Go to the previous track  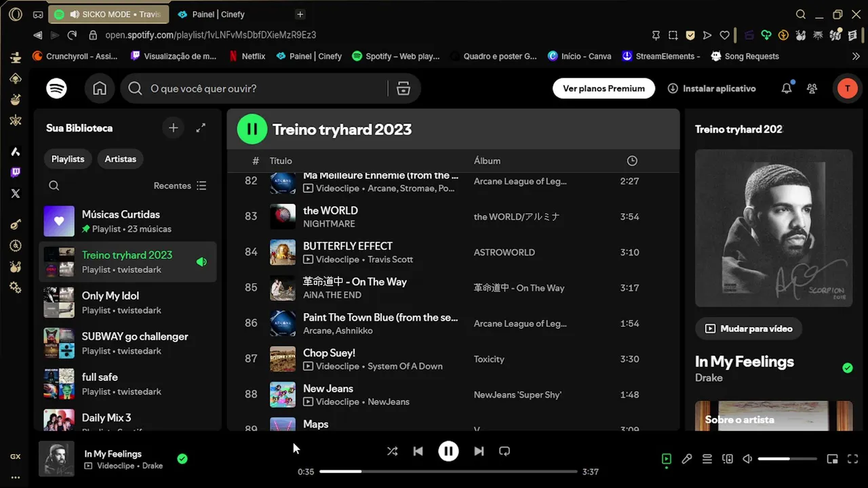tap(418, 451)
